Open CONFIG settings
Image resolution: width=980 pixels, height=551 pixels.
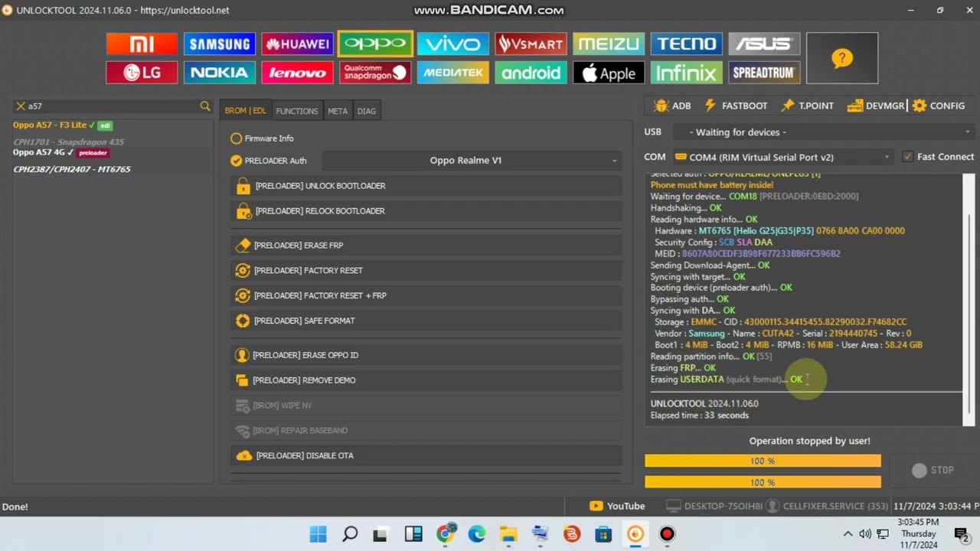[x=939, y=106]
